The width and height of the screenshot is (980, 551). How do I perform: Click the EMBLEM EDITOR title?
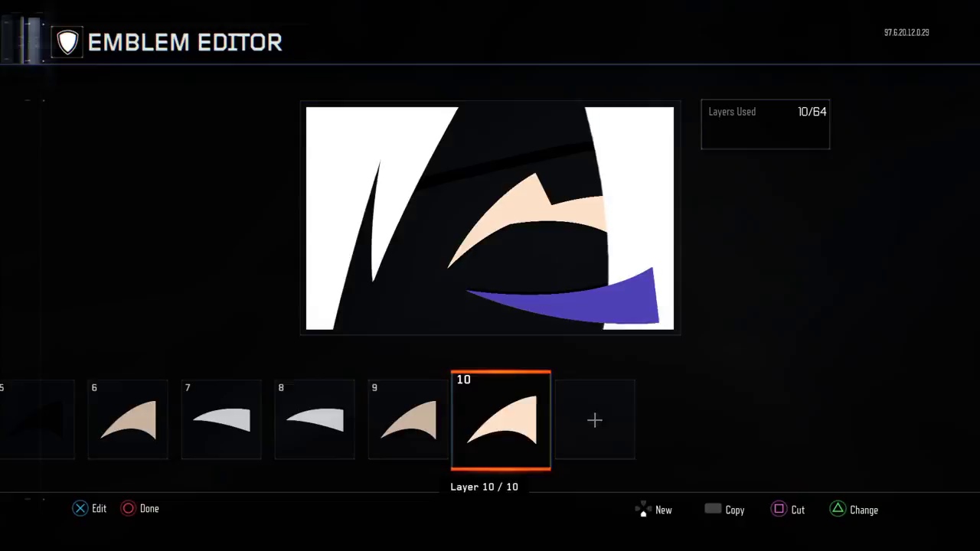pyautogui.click(x=185, y=42)
